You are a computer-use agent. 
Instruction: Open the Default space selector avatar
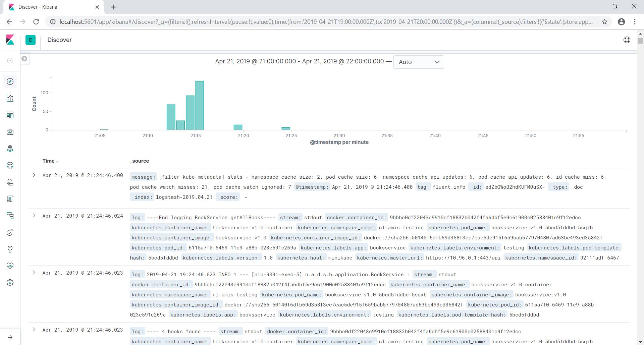tap(31, 40)
